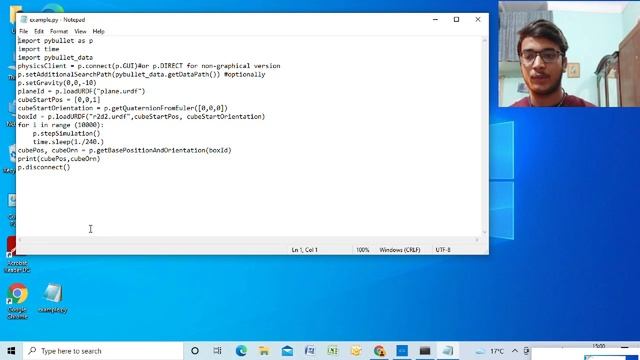Open Cortana circle icon on taskbar
640x360 pixels.
click(x=195, y=351)
